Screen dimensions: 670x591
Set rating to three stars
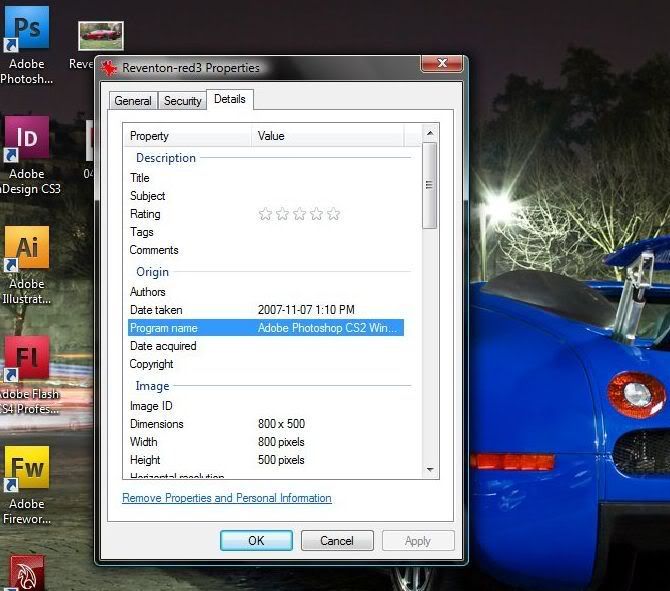(299, 214)
